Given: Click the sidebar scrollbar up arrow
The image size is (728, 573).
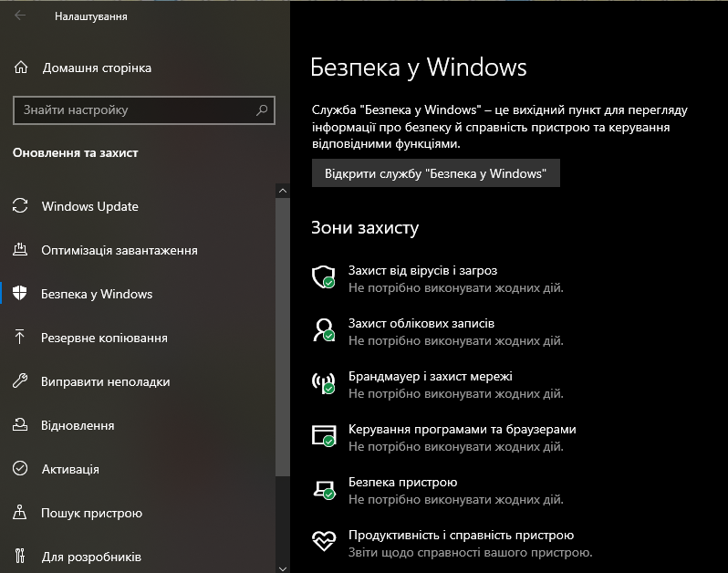Looking at the screenshot, I should pos(282,191).
